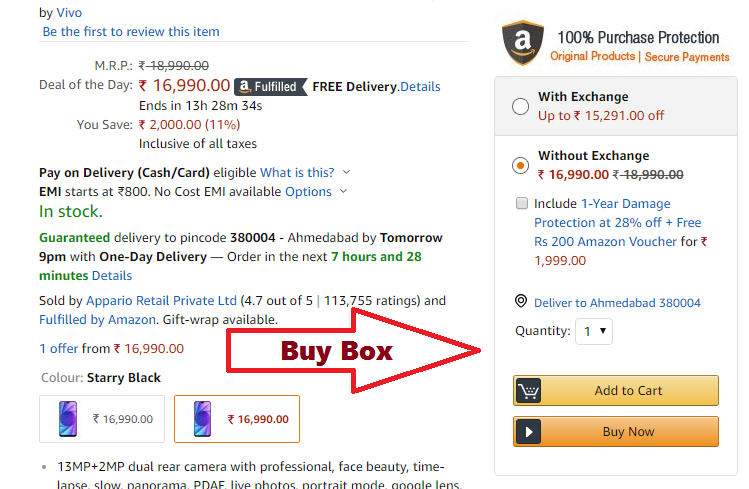The width and height of the screenshot is (749, 489).
Task: Click the Deliver to Ahmedabad 380004 link
Action: pos(617,303)
